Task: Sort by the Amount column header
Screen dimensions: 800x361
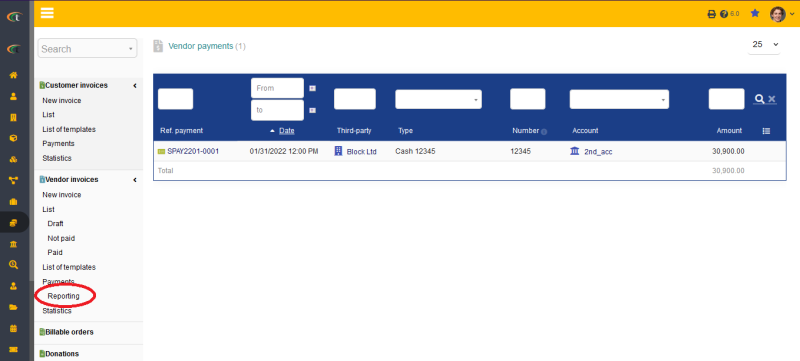Action: [x=729, y=131]
